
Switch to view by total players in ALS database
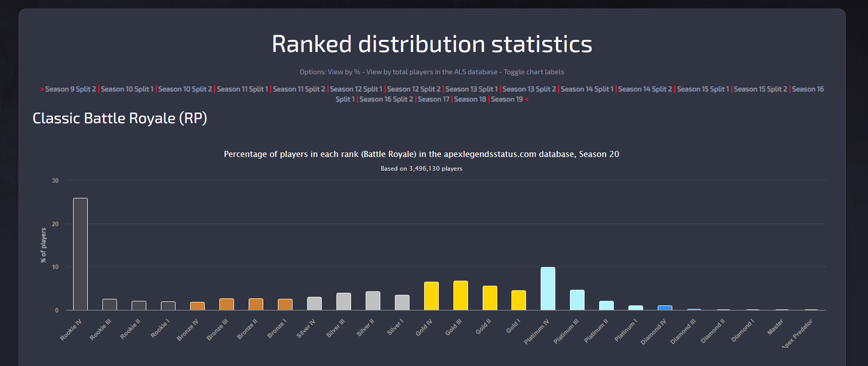[431, 72]
